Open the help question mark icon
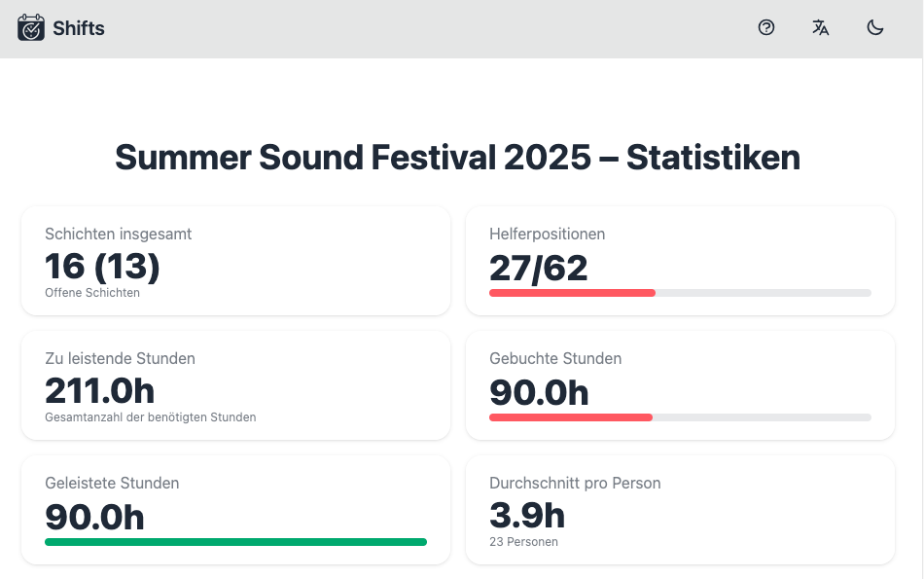Screen dimensions: 924x579 tap(766, 28)
